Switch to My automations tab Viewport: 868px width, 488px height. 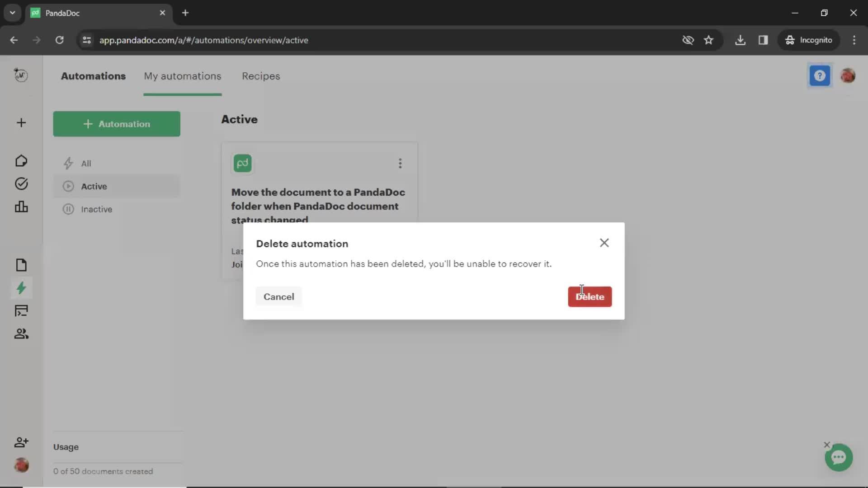coord(183,75)
